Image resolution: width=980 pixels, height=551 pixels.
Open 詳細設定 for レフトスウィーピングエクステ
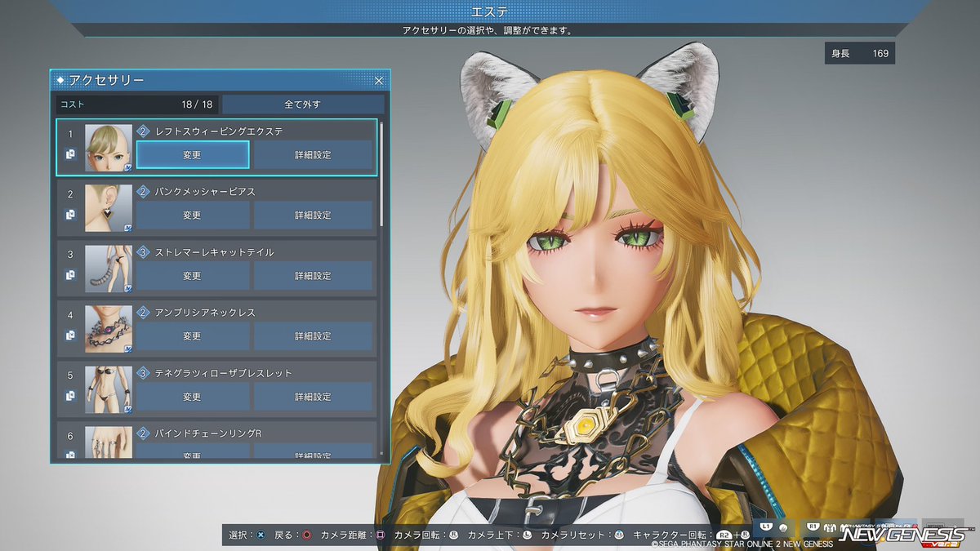(313, 155)
